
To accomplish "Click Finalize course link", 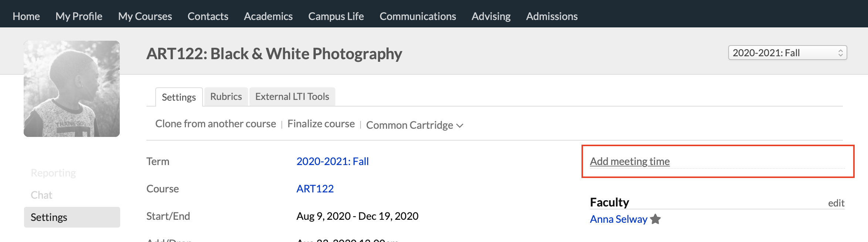I will 321,124.
